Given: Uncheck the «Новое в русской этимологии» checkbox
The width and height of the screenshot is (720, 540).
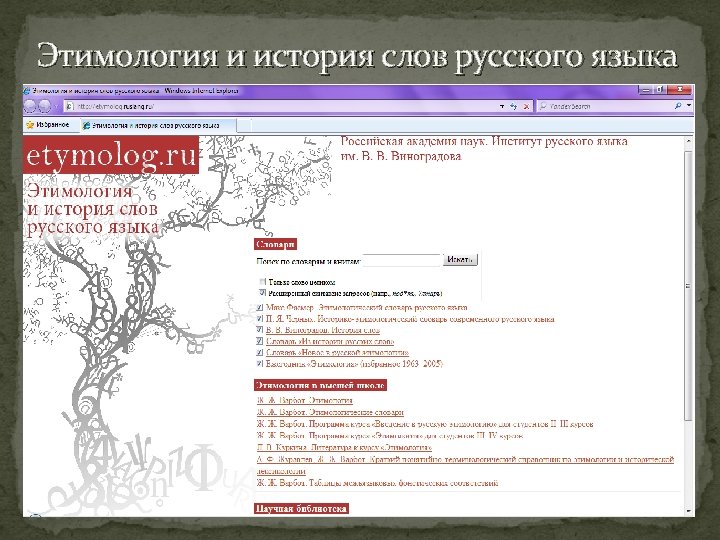Looking at the screenshot, I should point(260,352).
